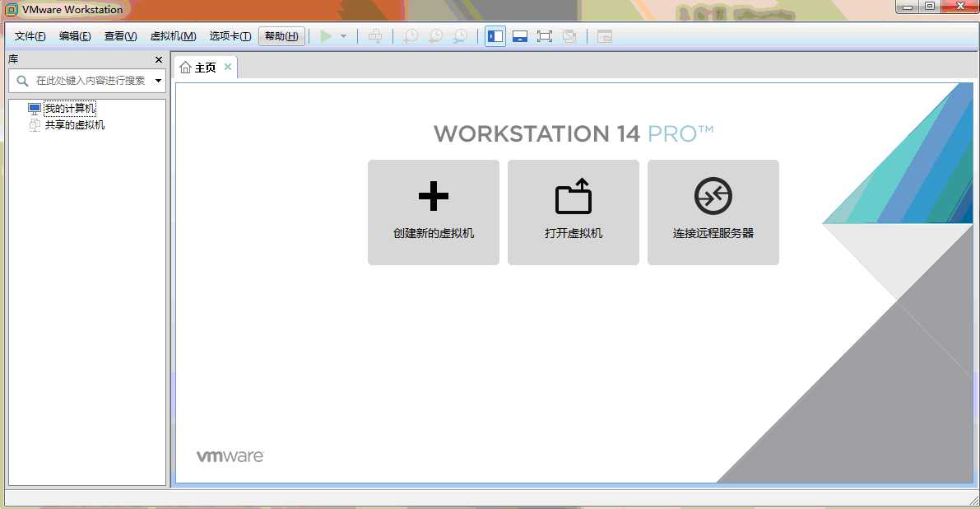The image size is (980, 509).
Task: Click the 创建新的虚拟机 button
Action: tap(433, 212)
